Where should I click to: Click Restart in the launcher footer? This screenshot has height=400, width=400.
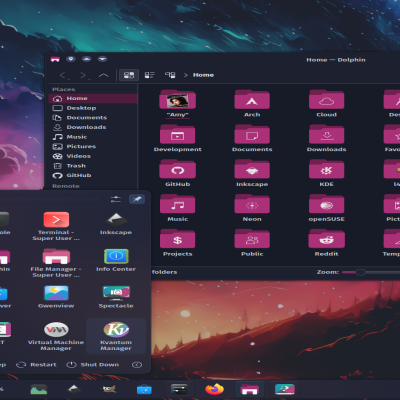(x=36, y=365)
